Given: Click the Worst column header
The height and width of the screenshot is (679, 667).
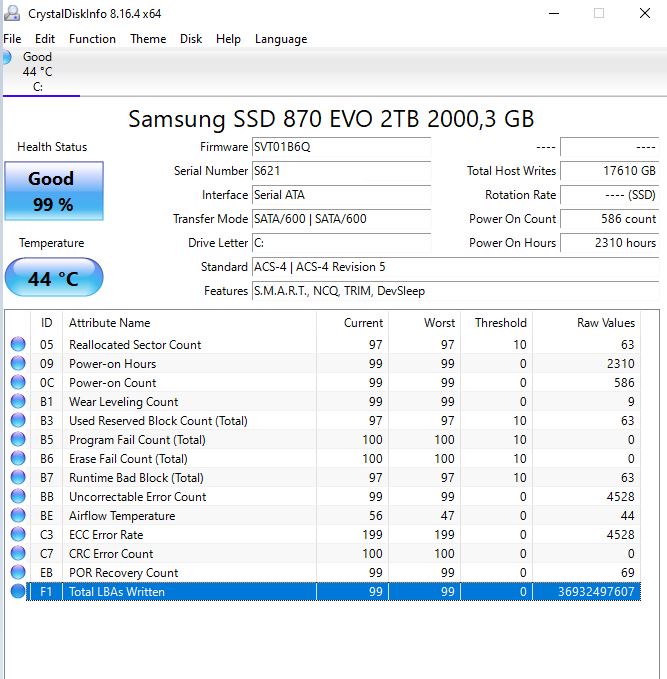Looking at the screenshot, I should 424,323.
